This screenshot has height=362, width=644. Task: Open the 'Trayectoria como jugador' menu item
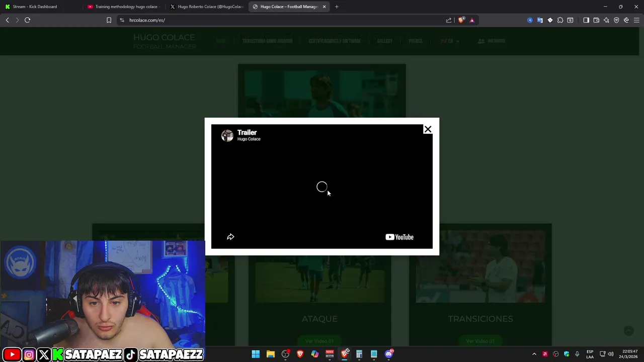[x=267, y=41]
